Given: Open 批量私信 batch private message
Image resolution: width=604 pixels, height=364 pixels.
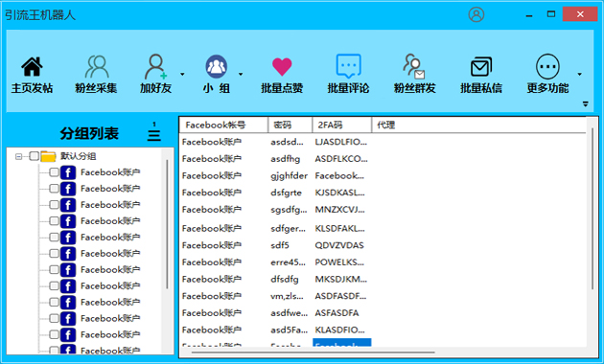Looking at the screenshot, I should pyautogui.click(x=481, y=75).
